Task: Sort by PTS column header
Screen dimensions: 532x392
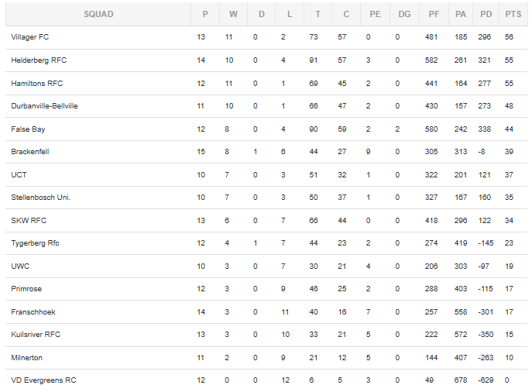Action: [x=513, y=14]
